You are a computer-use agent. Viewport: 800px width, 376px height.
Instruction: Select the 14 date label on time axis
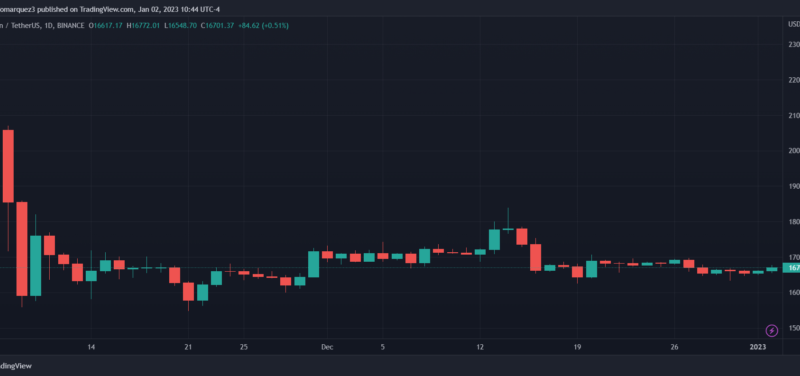(x=91, y=347)
